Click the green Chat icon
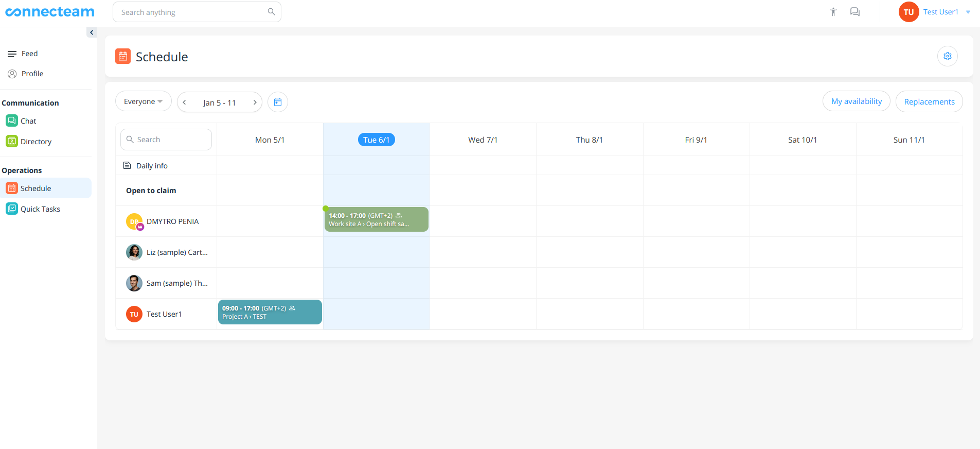The image size is (980, 449). tap(12, 120)
